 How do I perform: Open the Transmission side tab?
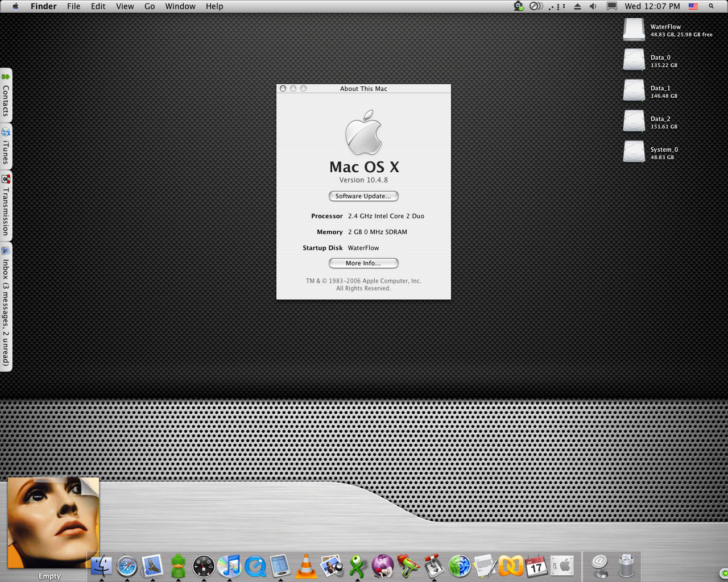[x=6, y=205]
